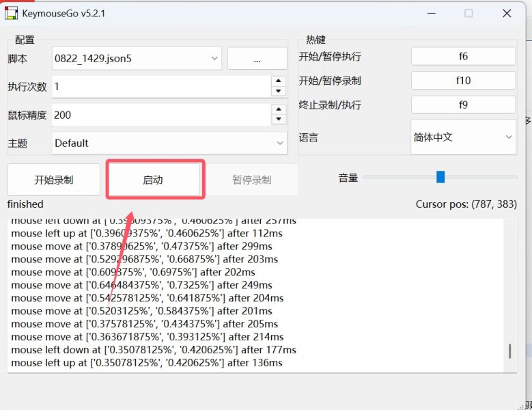Image resolution: width=532 pixels, height=410 pixels.
Task: Click the 脚本 script label
Action: pyautogui.click(x=17, y=59)
